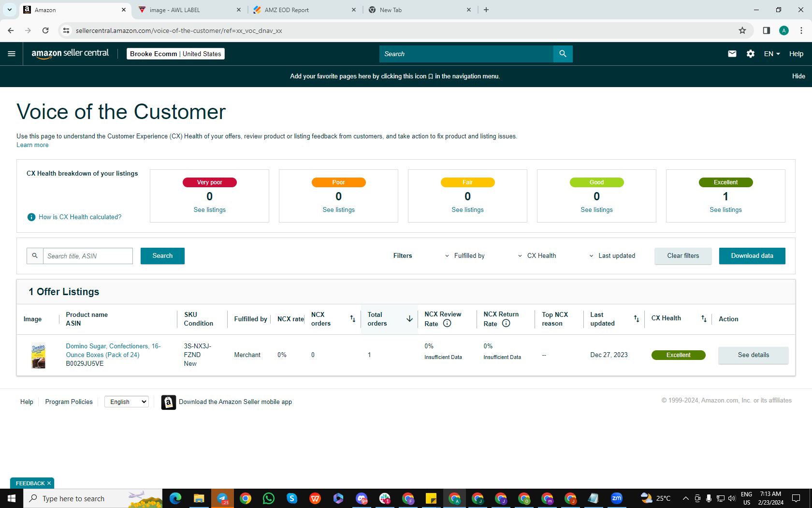
Task: Close the AMZ EOD Report tab
Action: click(x=354, y=10)
